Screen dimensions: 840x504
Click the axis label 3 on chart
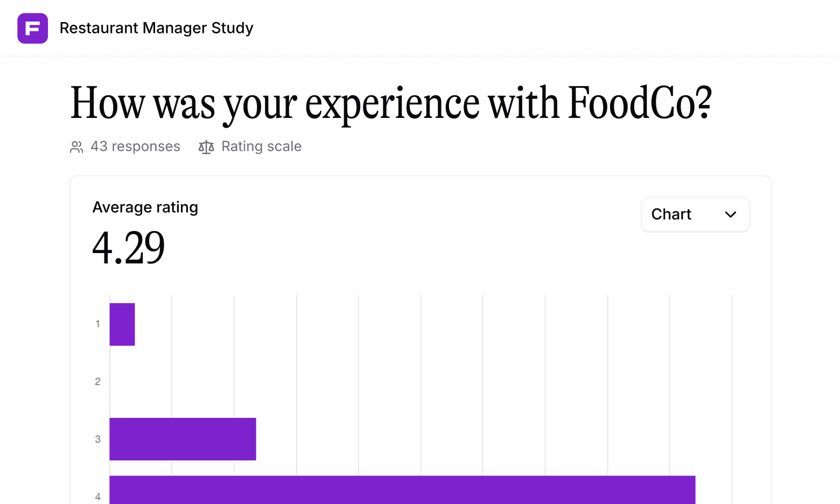(x=97, y=439)
